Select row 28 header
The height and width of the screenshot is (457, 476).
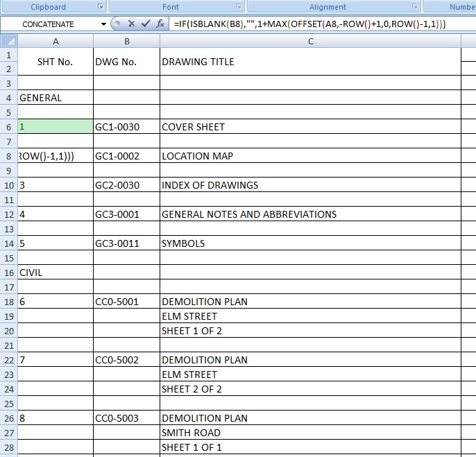[x=9, y=447]
